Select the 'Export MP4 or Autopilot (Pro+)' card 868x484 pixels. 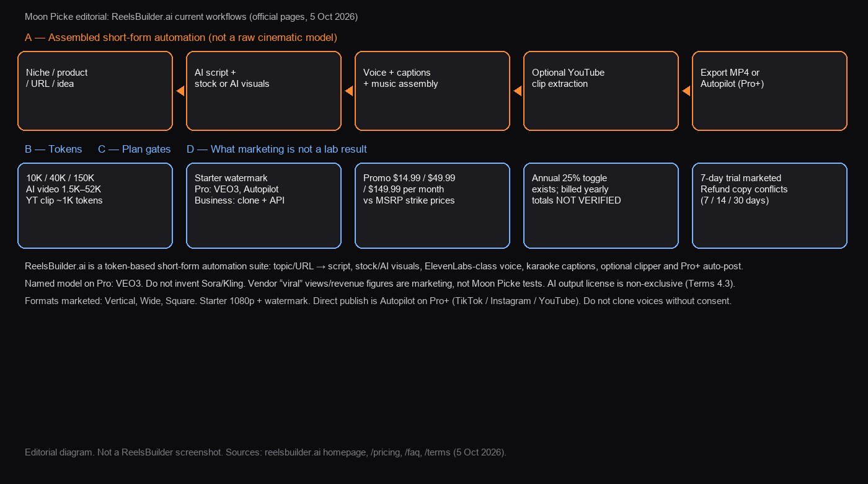(x=769, y=91)
